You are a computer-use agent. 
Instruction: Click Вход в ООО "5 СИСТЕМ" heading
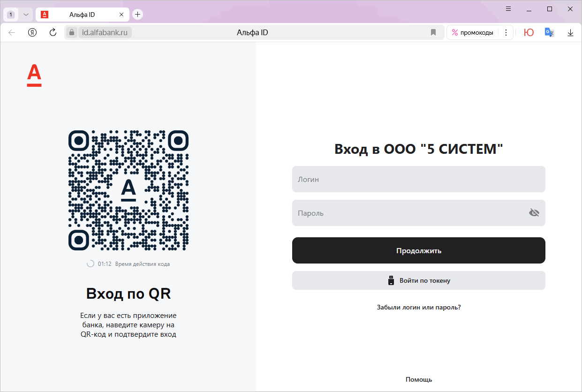click(x=419, y=149)
